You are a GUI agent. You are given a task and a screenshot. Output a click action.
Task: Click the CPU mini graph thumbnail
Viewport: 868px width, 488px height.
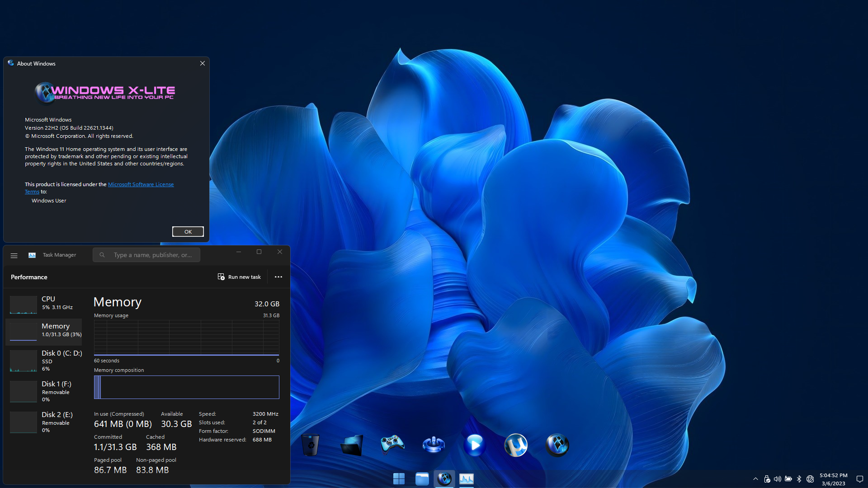(x=24, y=305)
